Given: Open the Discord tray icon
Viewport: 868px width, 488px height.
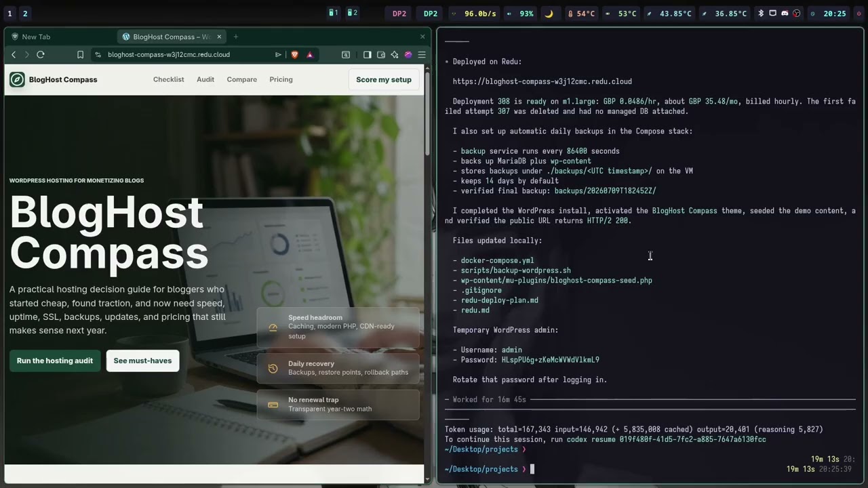Looking at the screenshot, I should coord(785,14).
